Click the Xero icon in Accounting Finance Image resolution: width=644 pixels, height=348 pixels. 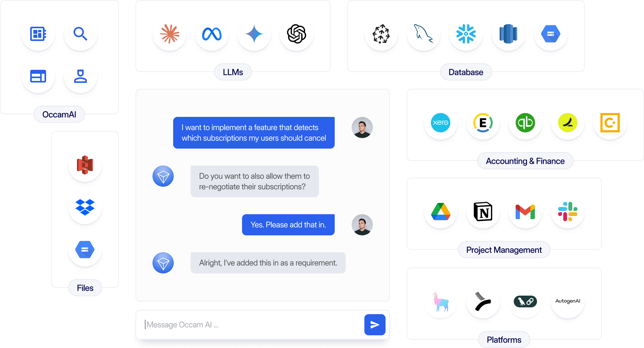[x=441, y=123]
